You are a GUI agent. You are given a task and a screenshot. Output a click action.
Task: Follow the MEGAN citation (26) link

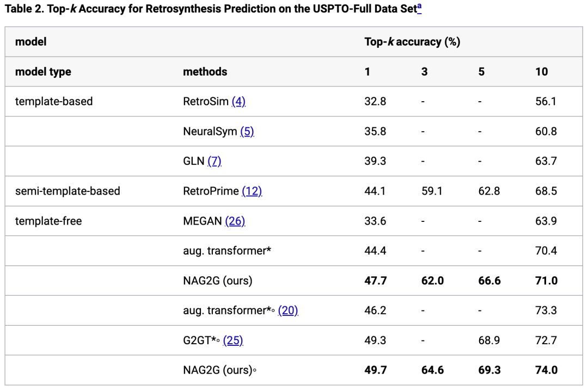coord(235,221)
